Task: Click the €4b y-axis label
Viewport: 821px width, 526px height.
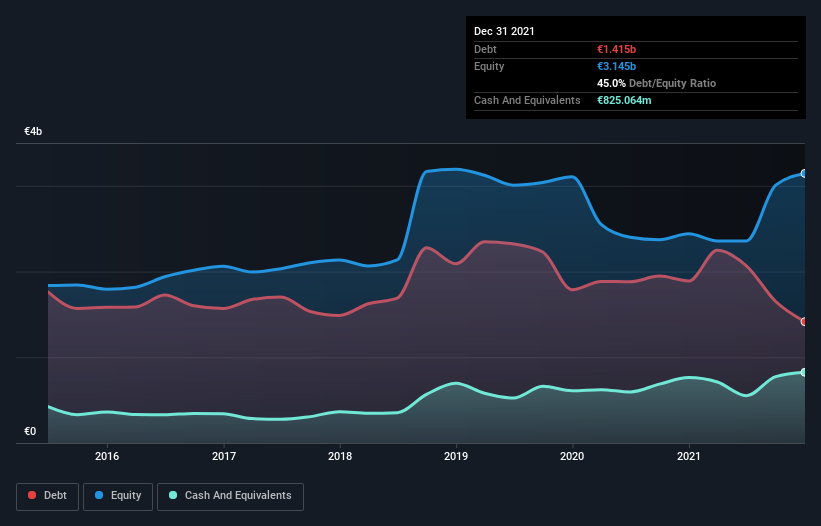Action: 33,131
